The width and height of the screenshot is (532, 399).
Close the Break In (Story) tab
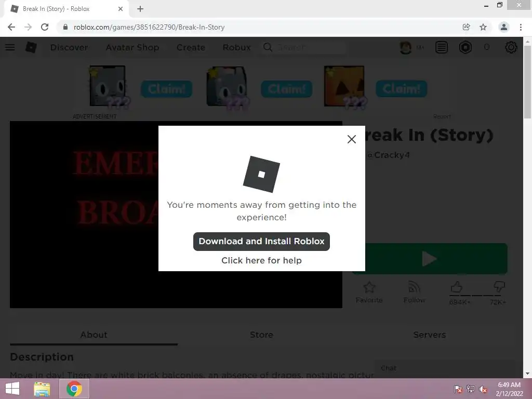pyautogui.click(x=121, y=9)
